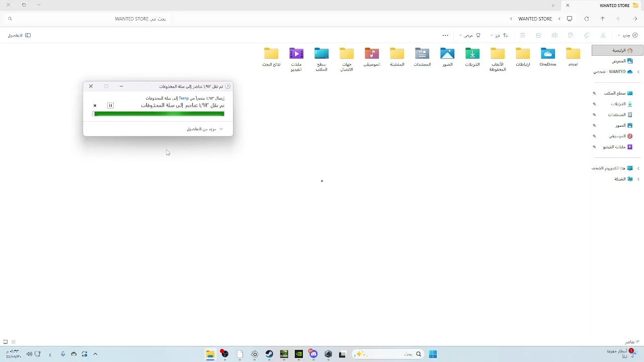Show hidden tray icons chevron

pos(95,354)
